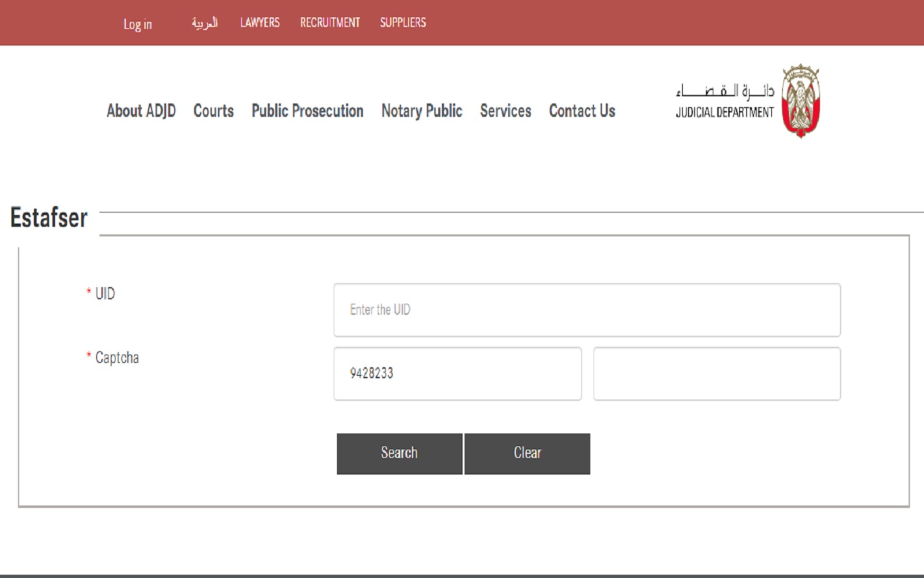Image resolution: width=924 pixels, height=578 pixels.
Task: Click the displayed captcha code 9428233
Action: click(x=458, y=374)
